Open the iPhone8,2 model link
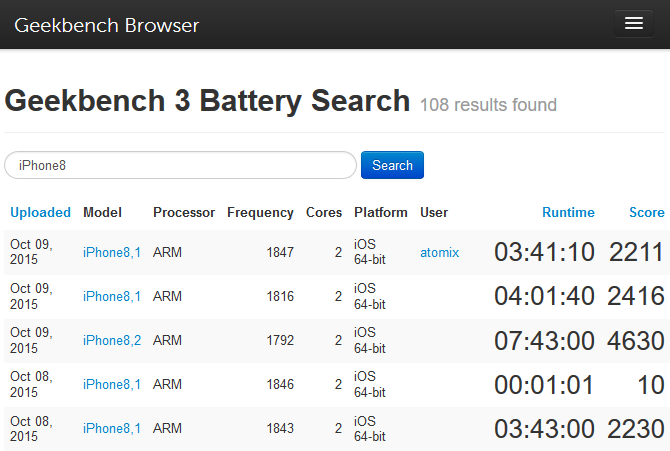Viewport: 670px width, 451px height. pyautogui.click(x=112, y=340)
